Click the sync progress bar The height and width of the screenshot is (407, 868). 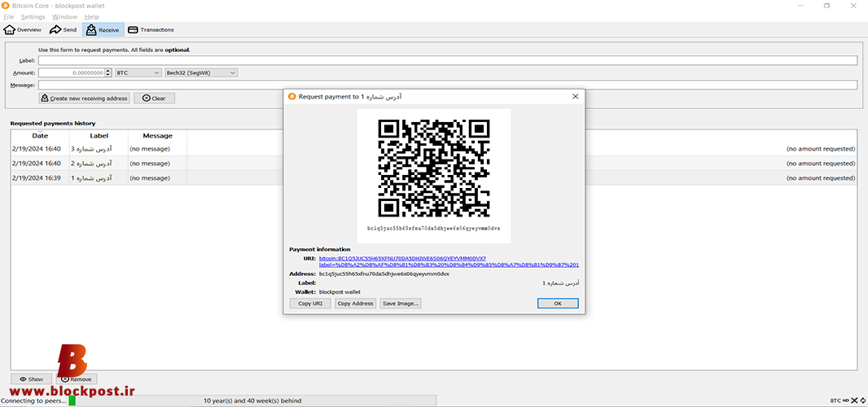(x=252, y=400)
